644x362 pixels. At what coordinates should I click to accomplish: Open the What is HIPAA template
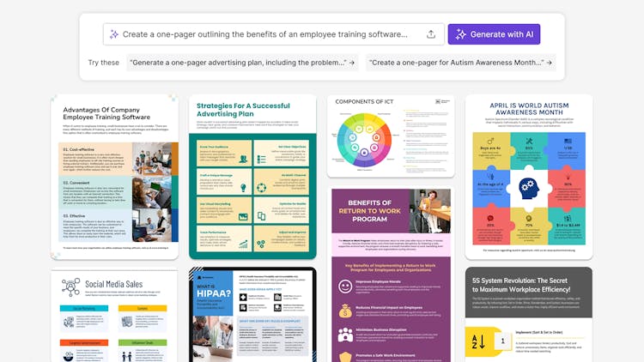pyautogui.click(x=252, y=316)
